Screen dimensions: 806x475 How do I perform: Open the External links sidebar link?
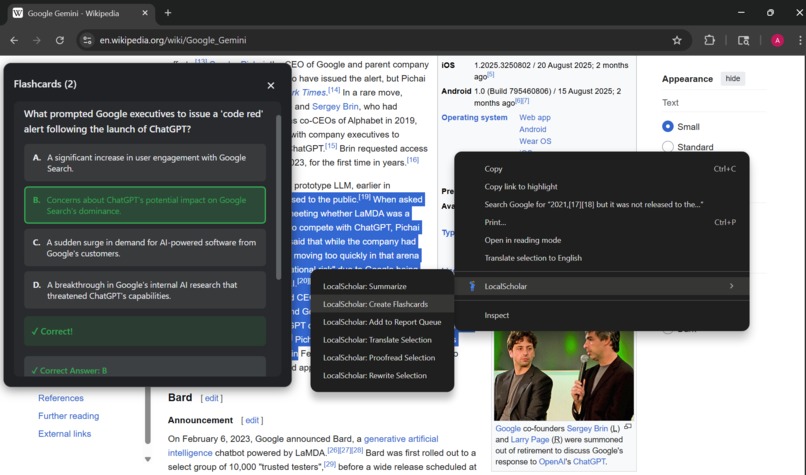click(x=64, y=433)
